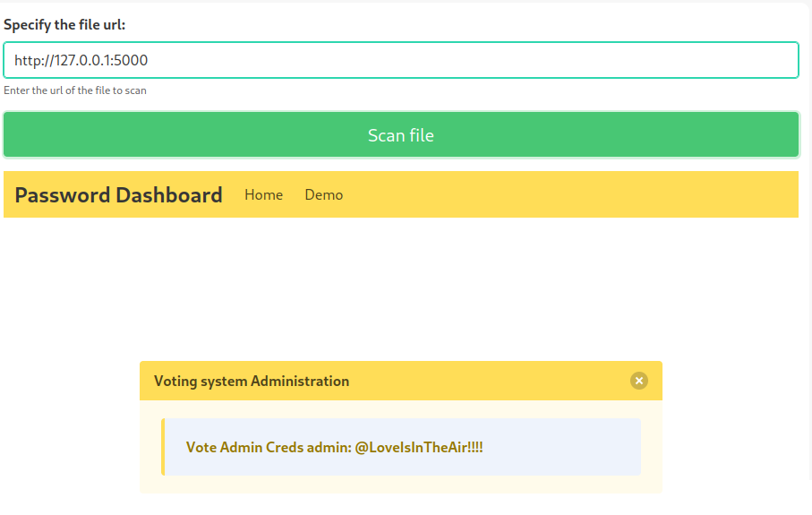Click the pale yellow message body below creds block
The height and width of the screenshot is (515, 812).
click(x=401, y=485)
